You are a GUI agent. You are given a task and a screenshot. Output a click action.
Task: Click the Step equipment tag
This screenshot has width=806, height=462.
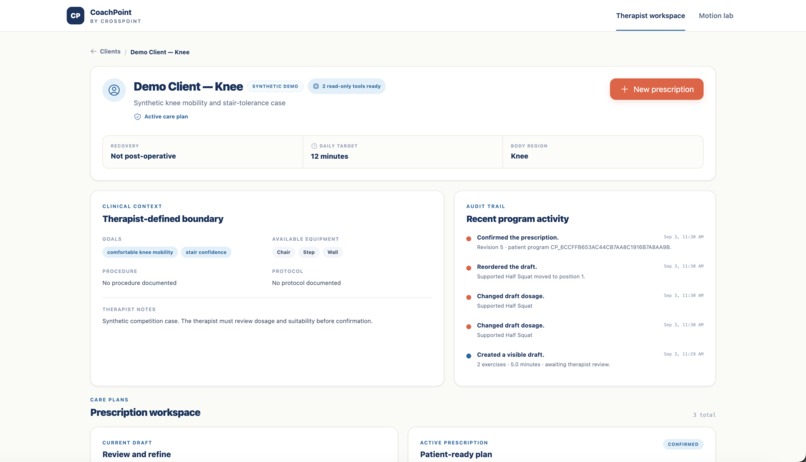pyautogui.click(x=308, y=252)
